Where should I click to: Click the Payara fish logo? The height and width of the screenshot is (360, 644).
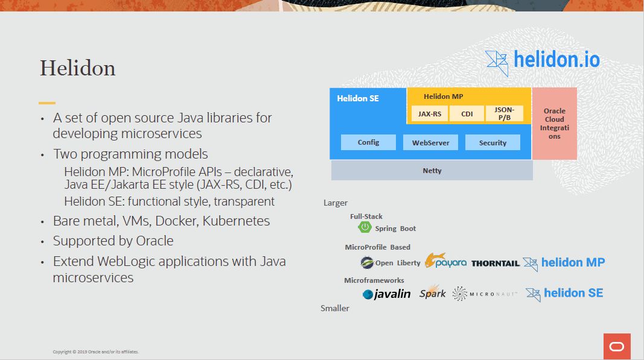(x=445, y=261)
